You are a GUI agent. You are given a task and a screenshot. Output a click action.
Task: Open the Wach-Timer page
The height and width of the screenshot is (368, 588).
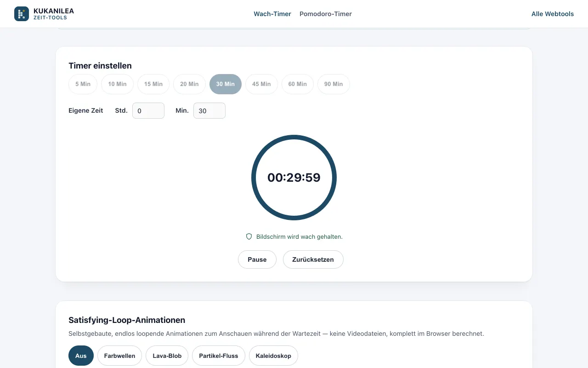272,14
